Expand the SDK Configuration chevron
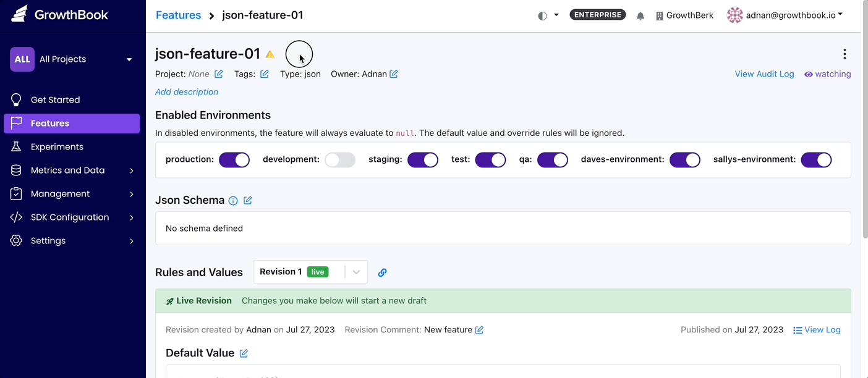This screenshot has height=378, width=868. click(132, 217)
